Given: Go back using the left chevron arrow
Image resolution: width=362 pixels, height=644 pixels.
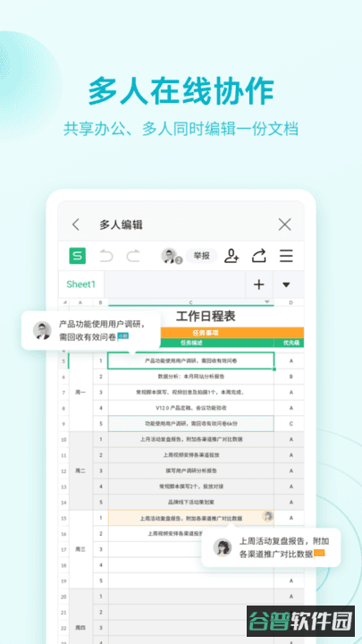Looking at the screenshot, I should point(75,225).
